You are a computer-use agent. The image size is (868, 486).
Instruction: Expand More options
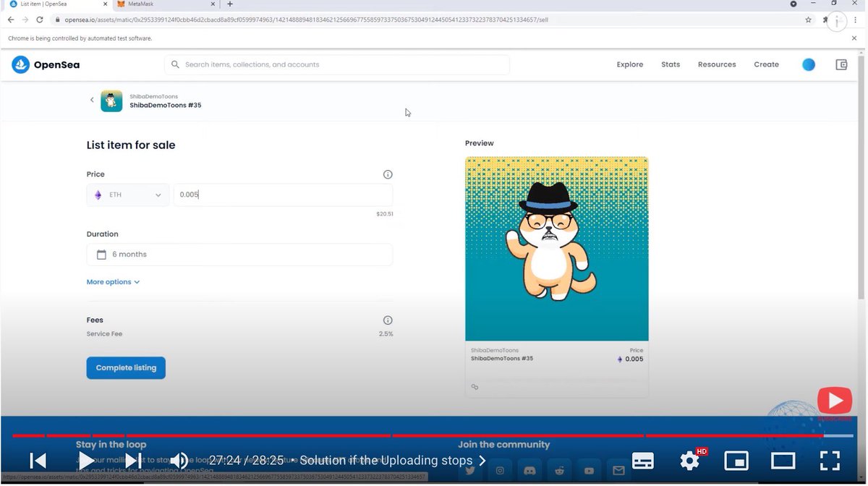[113, 281]
